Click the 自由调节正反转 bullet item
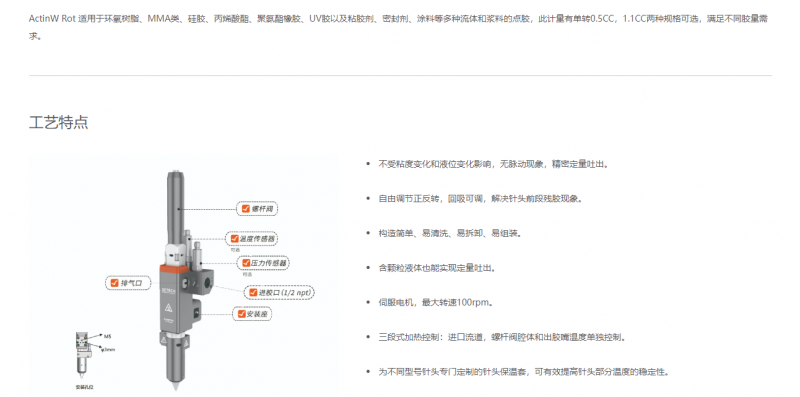 pos(480,198)
